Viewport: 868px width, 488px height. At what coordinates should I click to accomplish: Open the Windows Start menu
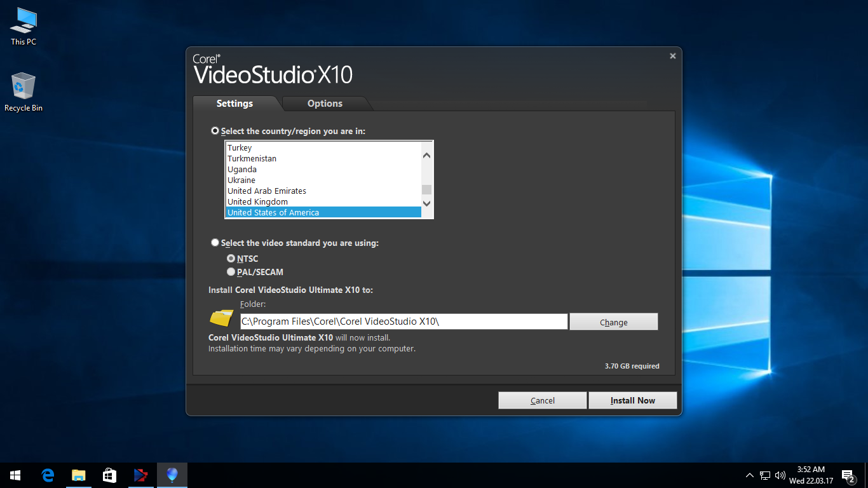[15, 475]
